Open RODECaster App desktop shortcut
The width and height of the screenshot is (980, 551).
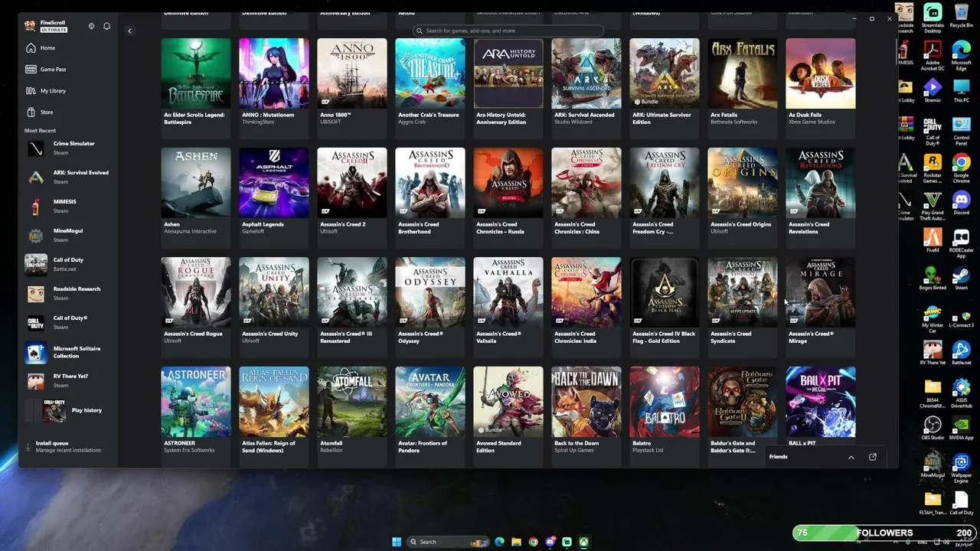(x=961, y=241)
